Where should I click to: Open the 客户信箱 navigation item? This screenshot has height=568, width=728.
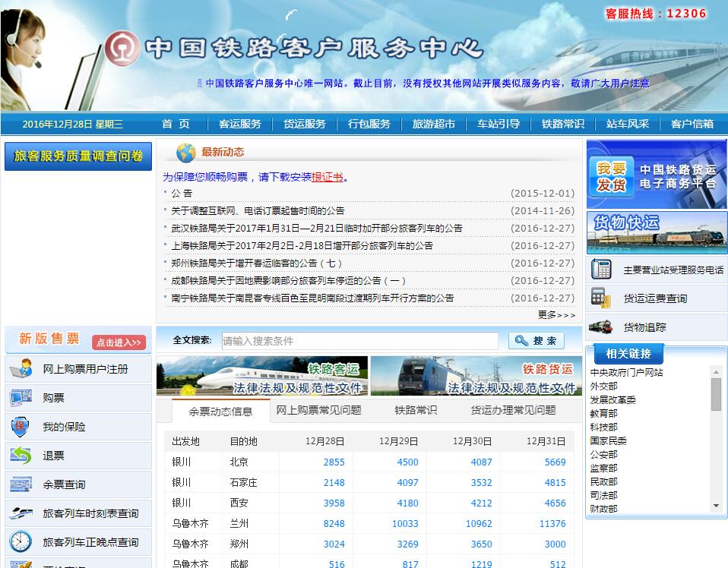pyautogui.click(x=692, y=124)
